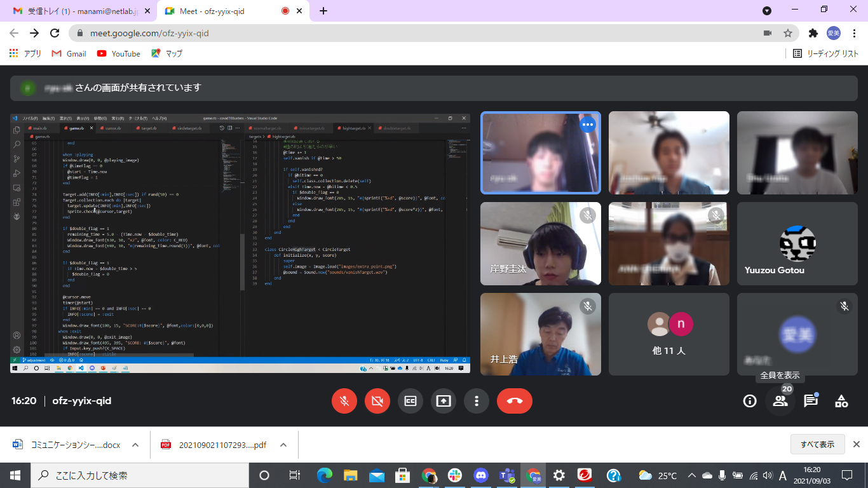Bookmark this page with the star icon

pyautogui.click(x=788, y=33)
